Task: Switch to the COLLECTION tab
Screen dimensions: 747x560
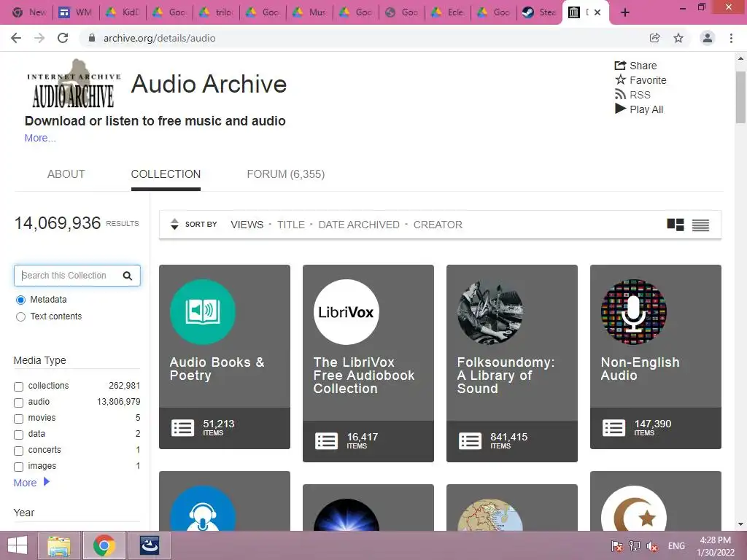Action: coord(166,174)
